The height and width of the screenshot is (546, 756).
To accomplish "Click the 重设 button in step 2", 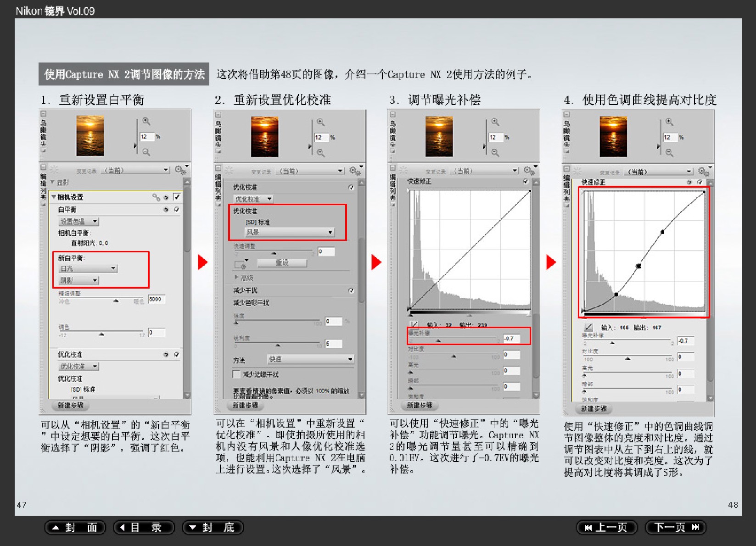I will pyautogui.click(x=282, y=263).
